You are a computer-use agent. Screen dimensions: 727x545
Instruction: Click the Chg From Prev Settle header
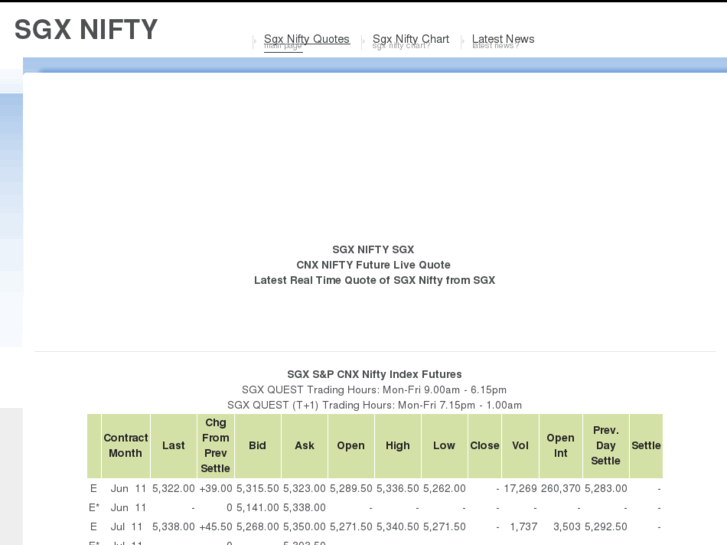tap(216, 445)
